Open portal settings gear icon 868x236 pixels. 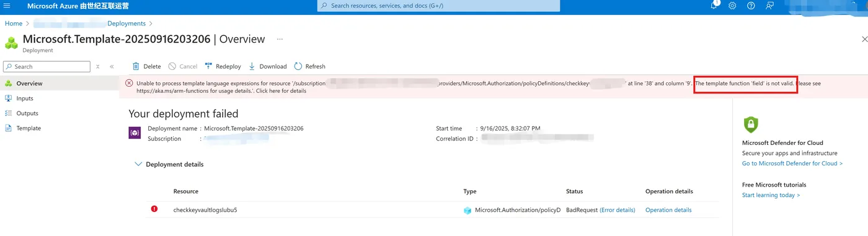732,6
